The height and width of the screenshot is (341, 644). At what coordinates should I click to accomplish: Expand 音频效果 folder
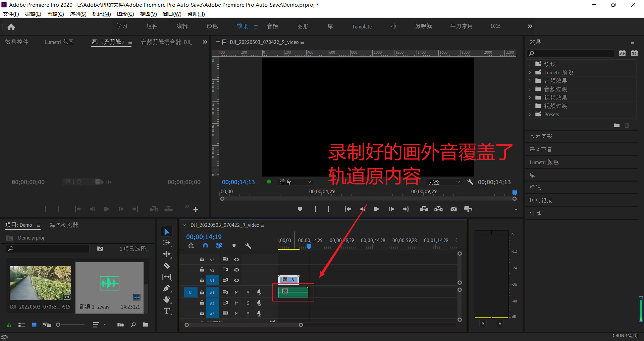coord(530,81)
